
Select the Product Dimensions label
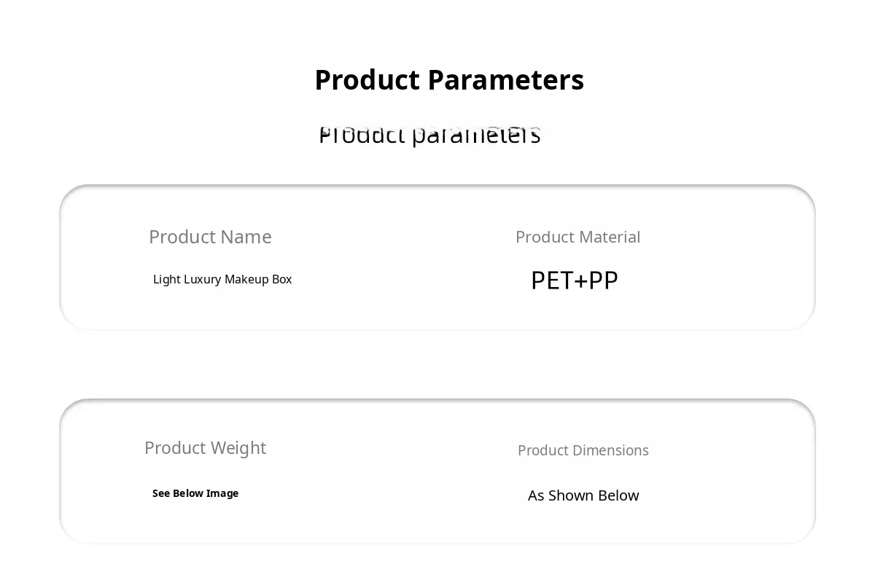583,450
